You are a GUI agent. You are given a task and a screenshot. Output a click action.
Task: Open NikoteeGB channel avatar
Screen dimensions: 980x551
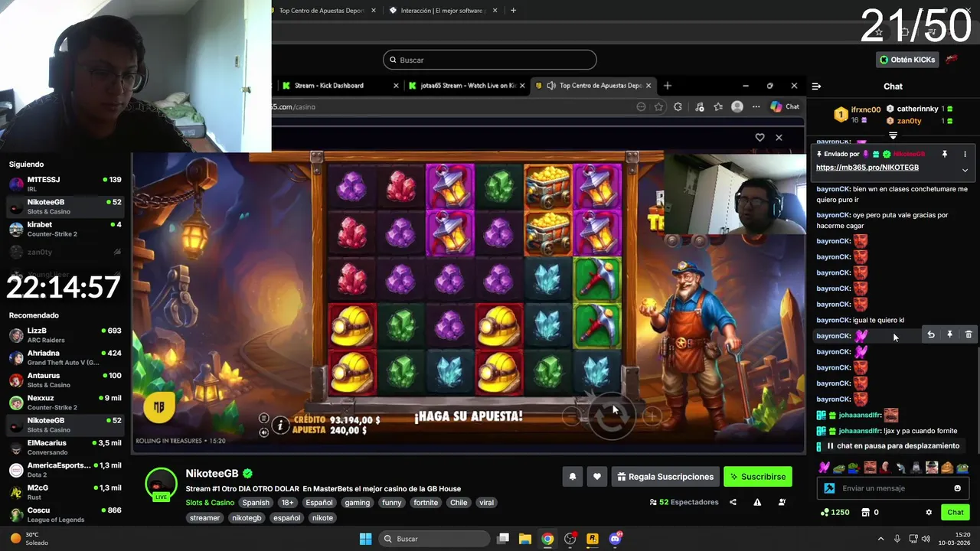click(x=161, y=484)
